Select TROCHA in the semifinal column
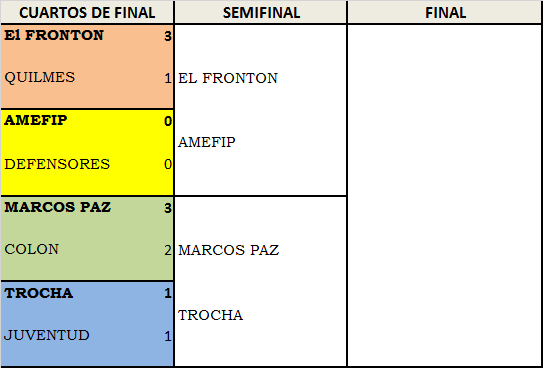The image size is (543, 368). tap(211, 315)
